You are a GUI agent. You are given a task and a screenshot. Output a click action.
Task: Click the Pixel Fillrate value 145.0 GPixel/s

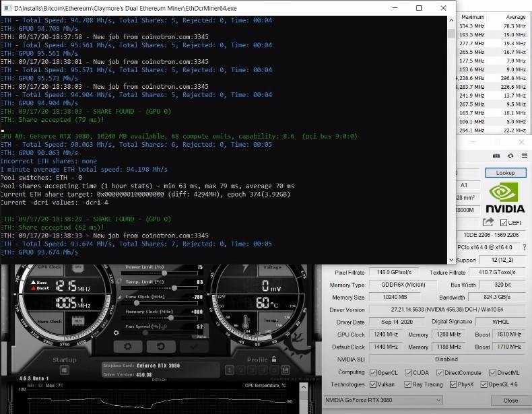pyautogui.click(x=394, y=272)
